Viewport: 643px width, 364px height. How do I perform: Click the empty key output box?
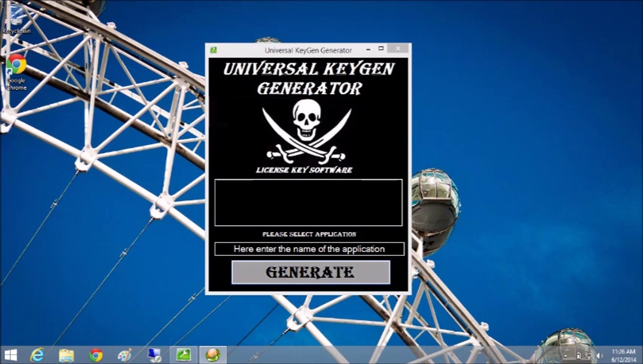[x=308, y=203]
